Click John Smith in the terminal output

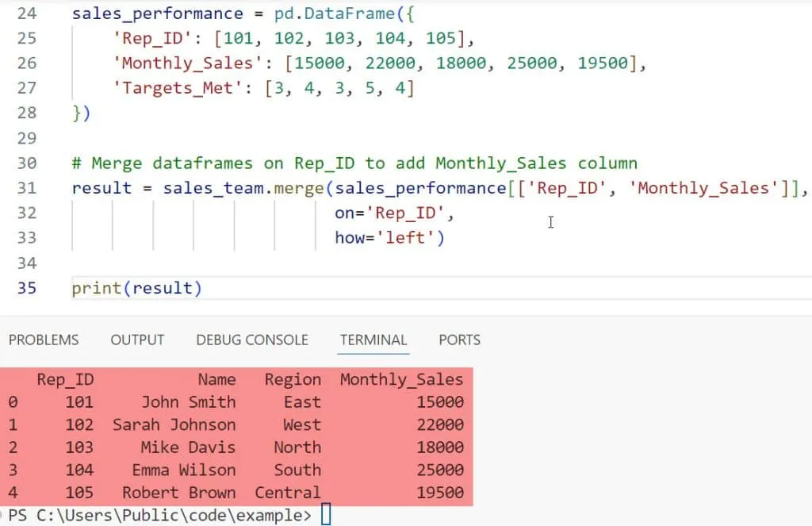[x=188, y=402]
